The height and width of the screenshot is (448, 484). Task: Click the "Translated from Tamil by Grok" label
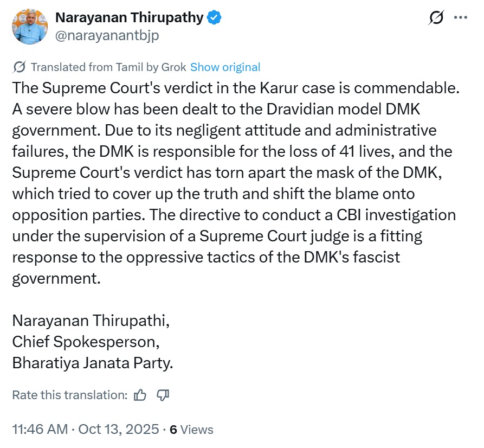(x=108, y=67)
